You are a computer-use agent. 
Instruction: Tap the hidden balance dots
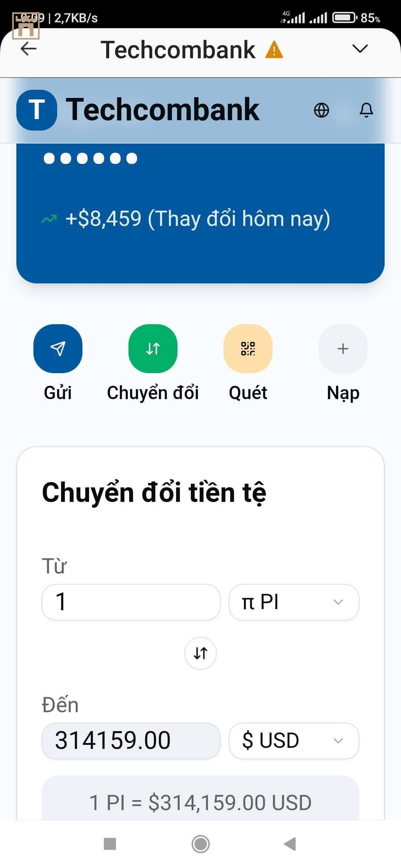[90, 158]
